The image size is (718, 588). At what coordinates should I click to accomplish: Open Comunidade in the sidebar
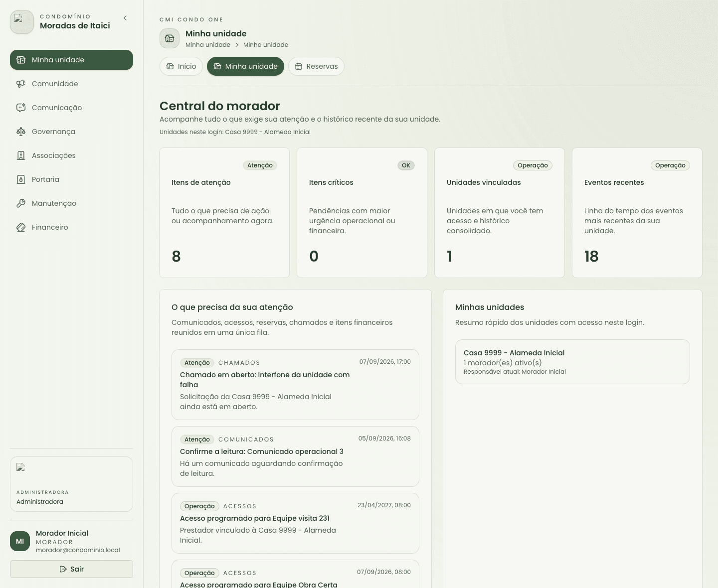[x=71, y=84]
